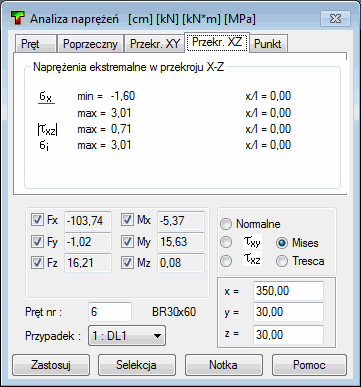Click the x coordinate field with 350,00
This screenshot has height=387, width=361.
(288, 291)
